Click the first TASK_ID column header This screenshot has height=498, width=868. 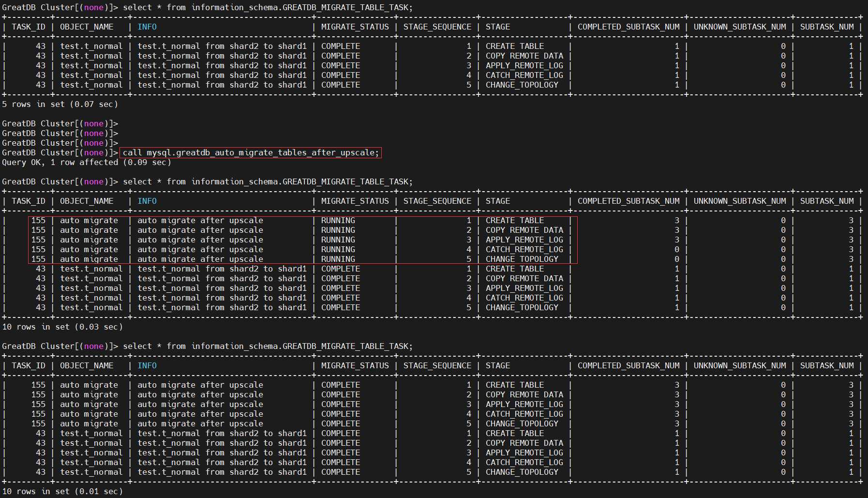pos(29,27)
